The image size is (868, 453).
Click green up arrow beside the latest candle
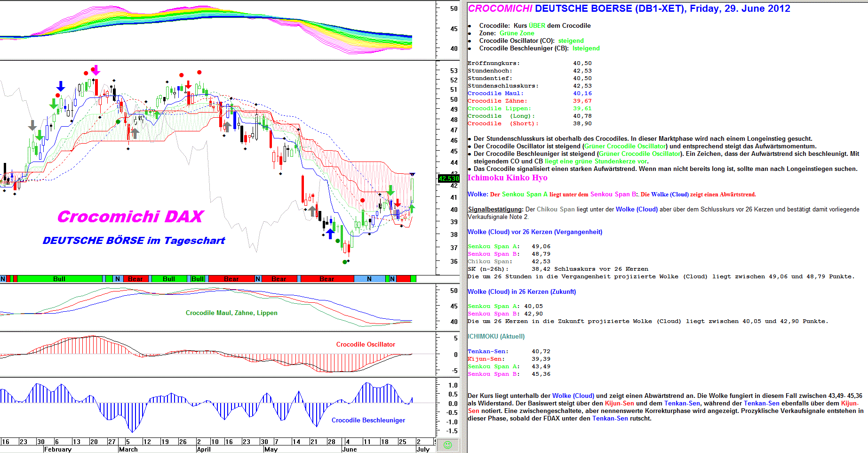click(x=412, y=208)
